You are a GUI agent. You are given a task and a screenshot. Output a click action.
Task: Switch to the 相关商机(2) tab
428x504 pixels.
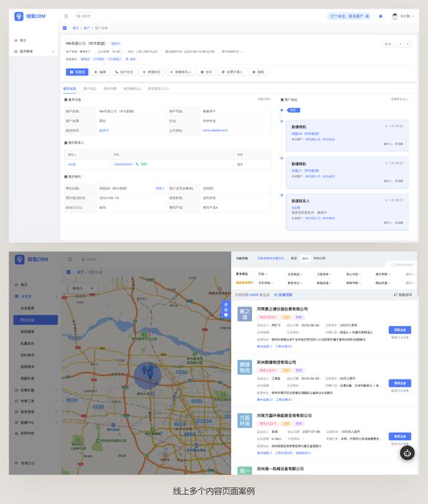132,88
